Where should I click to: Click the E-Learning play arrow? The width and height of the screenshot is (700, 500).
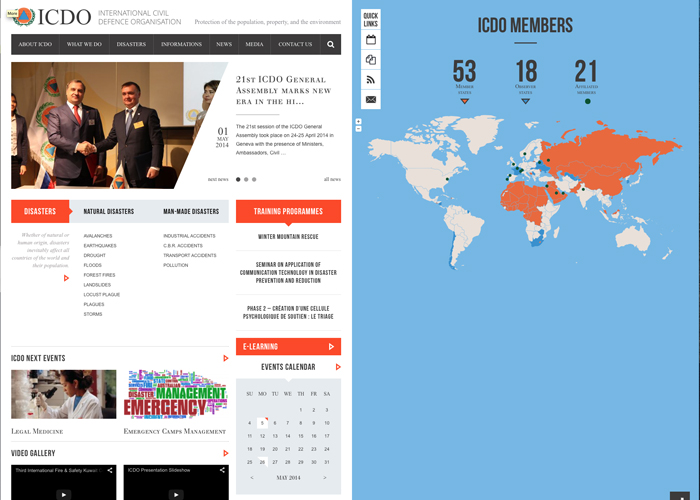(331, 346)
